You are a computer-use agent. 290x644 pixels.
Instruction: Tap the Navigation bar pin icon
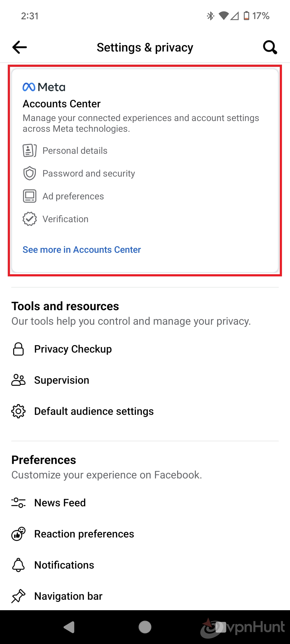(x=19, y=596)
